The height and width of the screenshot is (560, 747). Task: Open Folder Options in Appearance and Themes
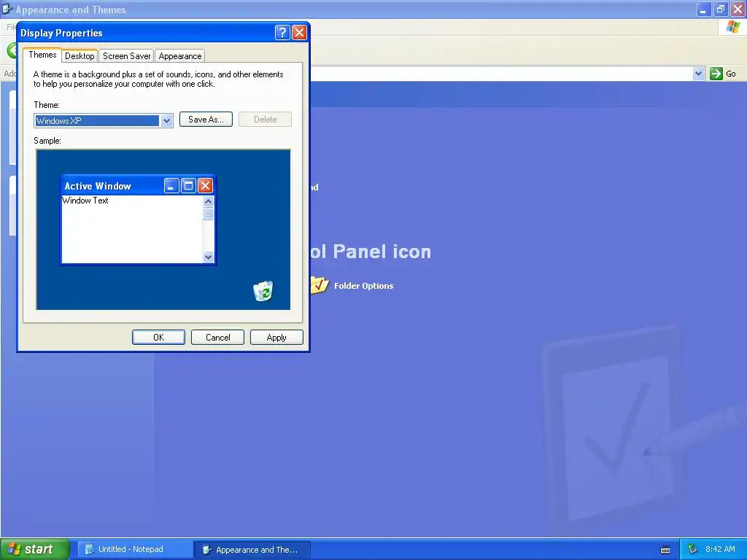point(363,286)
